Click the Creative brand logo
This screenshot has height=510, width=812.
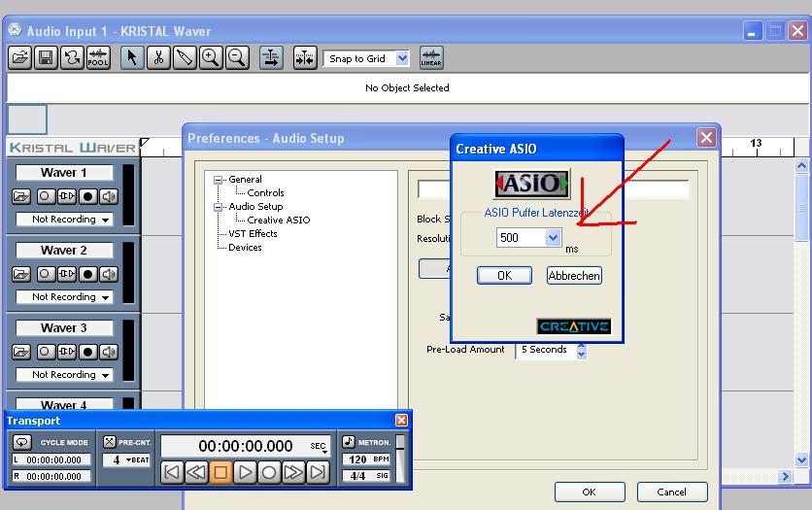point(574,326)
